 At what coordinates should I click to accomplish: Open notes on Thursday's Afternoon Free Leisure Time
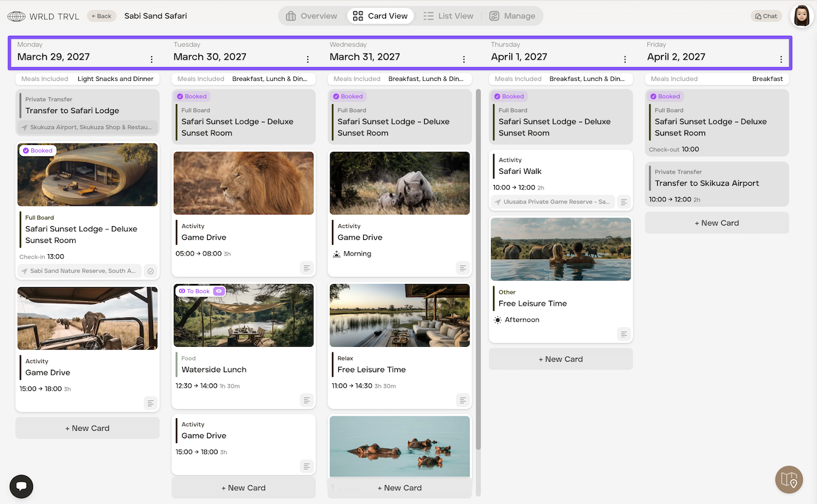pos(624,334)
